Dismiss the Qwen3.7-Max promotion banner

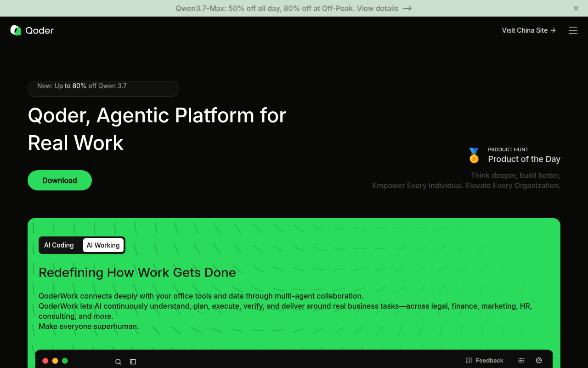(576, 8)
